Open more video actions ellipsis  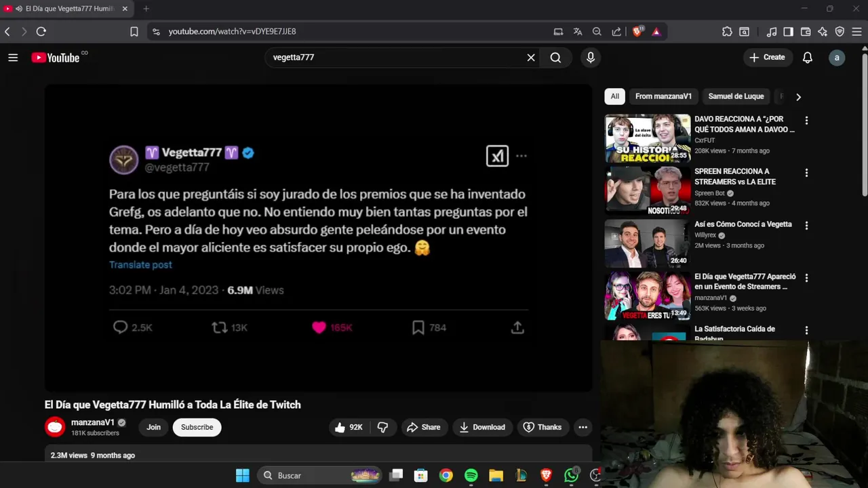click(583, 427)
